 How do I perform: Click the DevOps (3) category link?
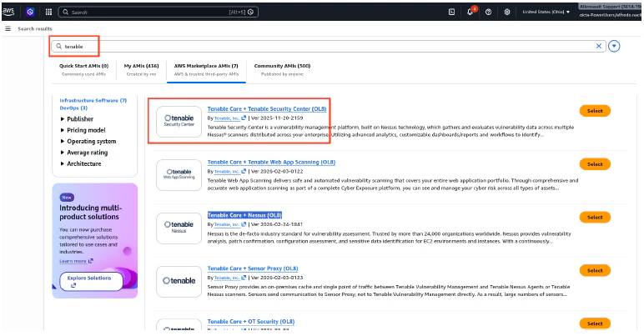[73, 108]
